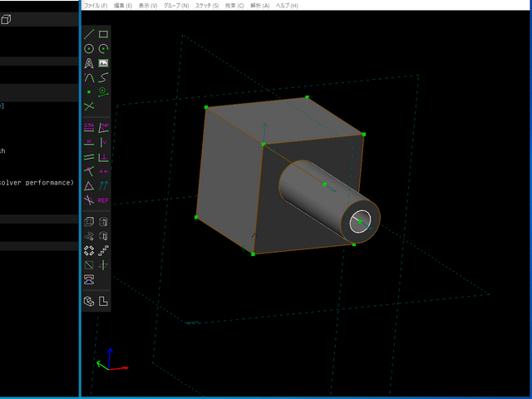
Task: Open the 拘束 (C) constraint menu
Action: click(234, 5)
